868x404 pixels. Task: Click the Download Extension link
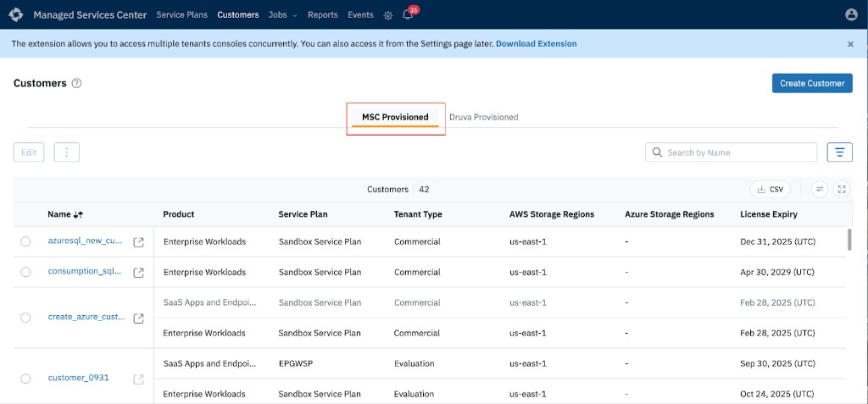coord(537,44)
